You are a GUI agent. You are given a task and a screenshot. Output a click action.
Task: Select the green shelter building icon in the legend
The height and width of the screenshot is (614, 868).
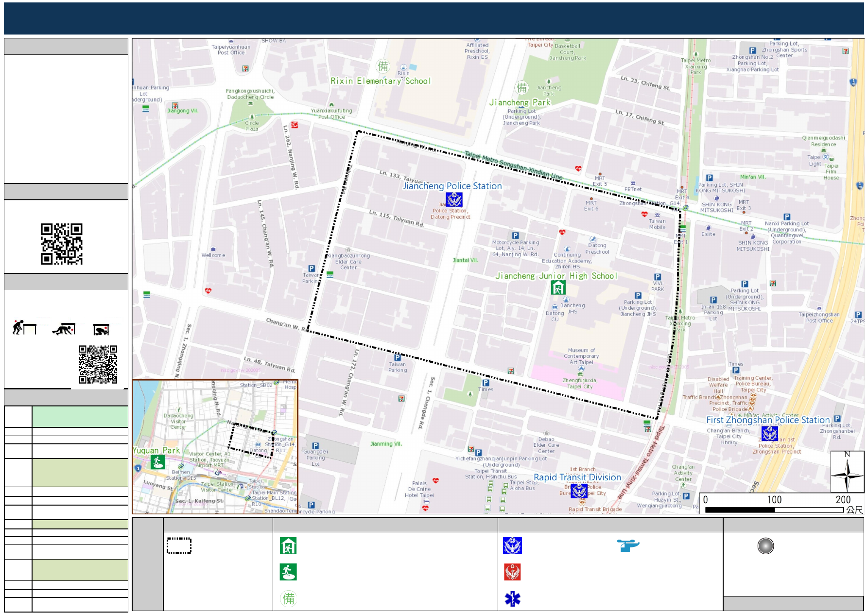coord(288,546)
